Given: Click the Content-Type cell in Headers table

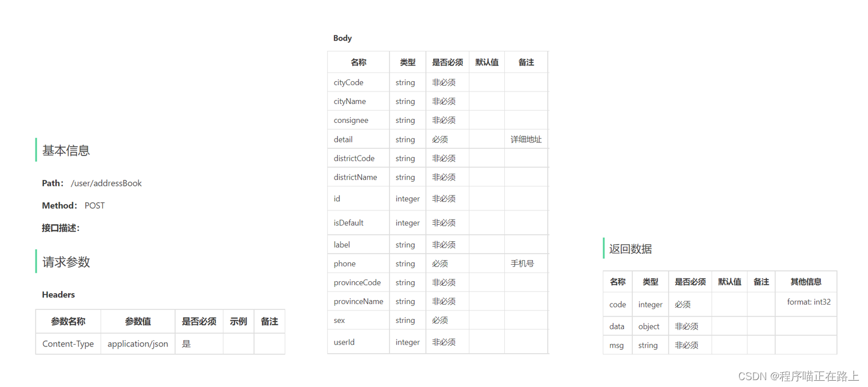Looking at the screenshot, I should click(68, 344).
